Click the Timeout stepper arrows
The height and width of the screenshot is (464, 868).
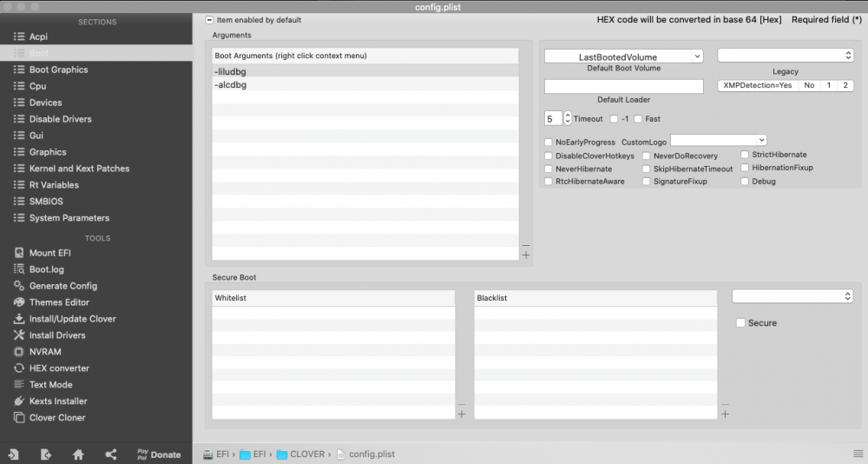tap(568, 118)
